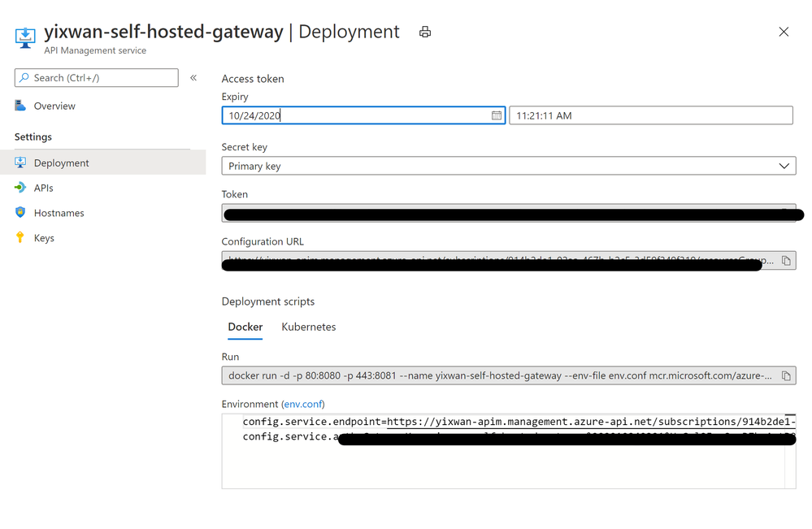This screenshot has width=812, height=529.
Task: Expand the Secret key dropdown
Action: click(x=509, y=166)
